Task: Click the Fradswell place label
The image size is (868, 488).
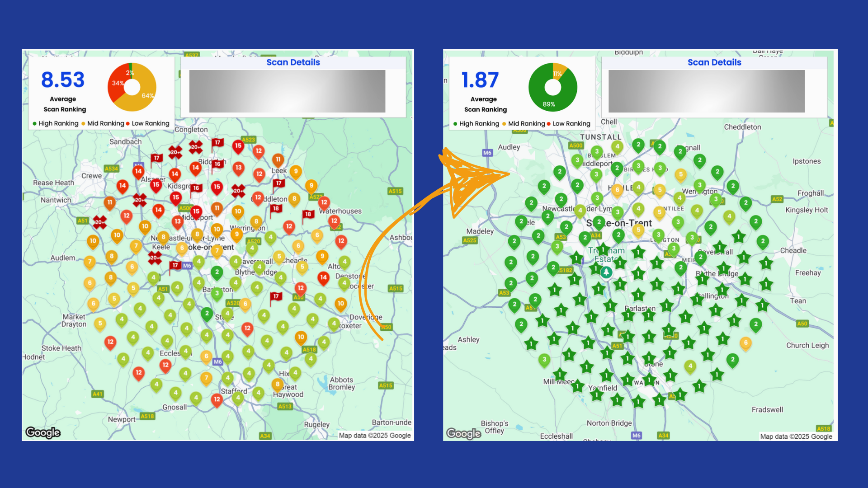Action: (767, 410)
